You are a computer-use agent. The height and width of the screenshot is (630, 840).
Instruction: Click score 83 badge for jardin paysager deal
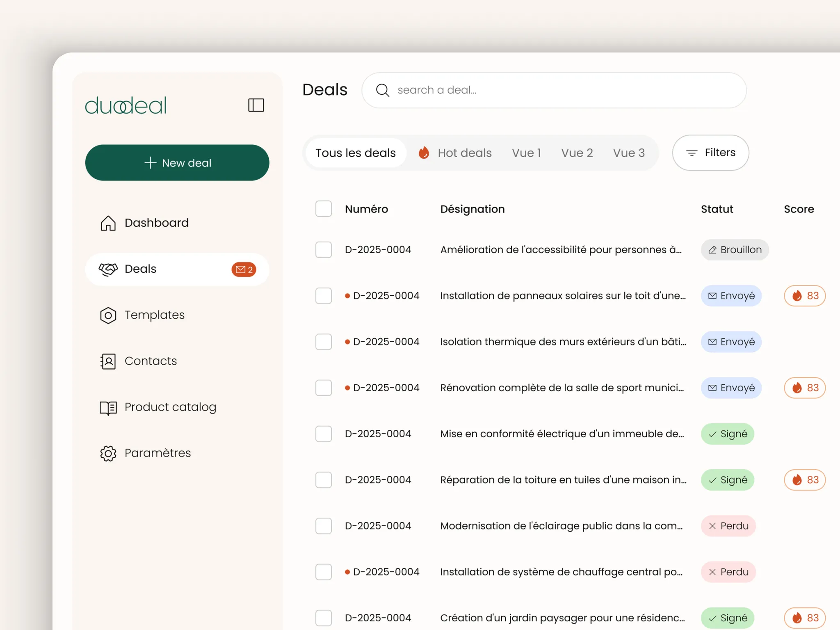[805, 618]
